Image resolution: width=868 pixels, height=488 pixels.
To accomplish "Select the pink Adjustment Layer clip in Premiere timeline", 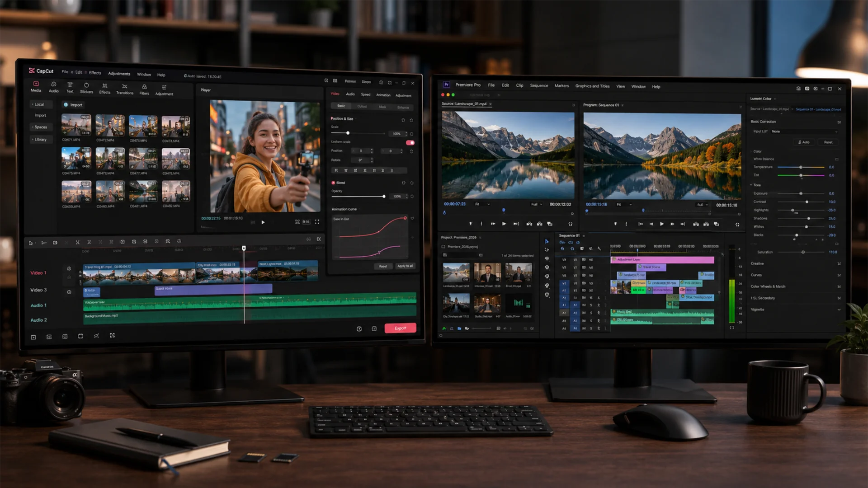I will click(662, 260).
